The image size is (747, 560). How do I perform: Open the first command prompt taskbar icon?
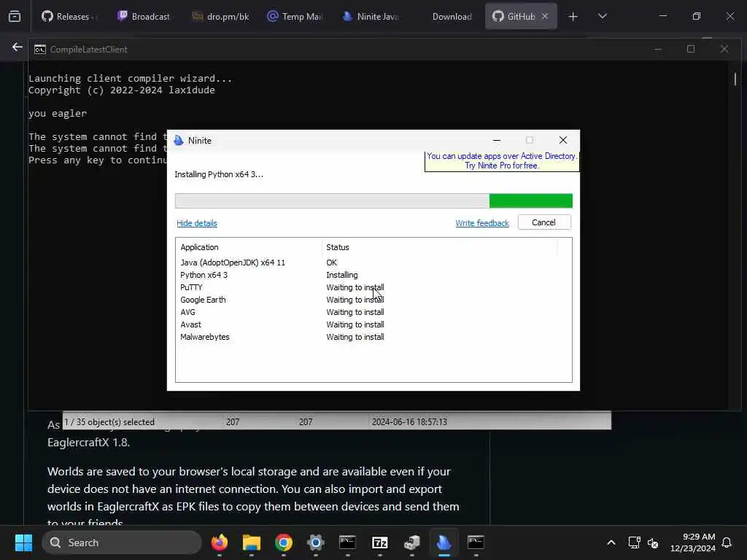[x=347, y=542]
